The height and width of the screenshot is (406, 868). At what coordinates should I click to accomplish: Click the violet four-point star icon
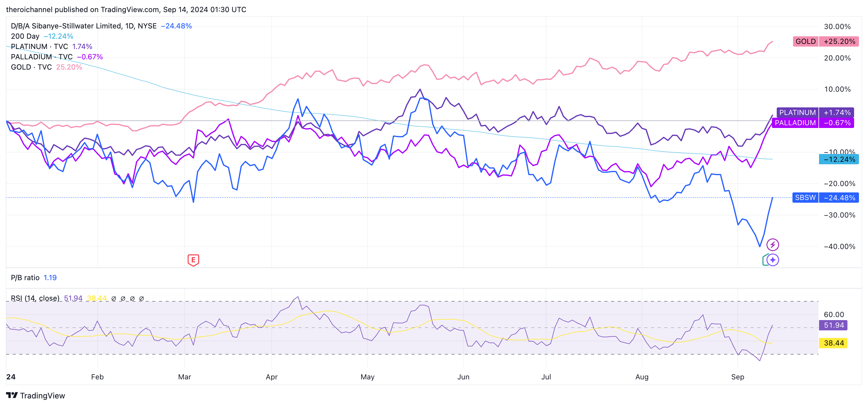point(772,260)
